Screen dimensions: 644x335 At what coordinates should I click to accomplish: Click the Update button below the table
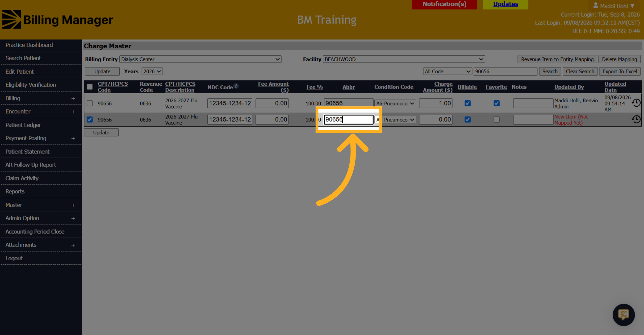(101, 132)
